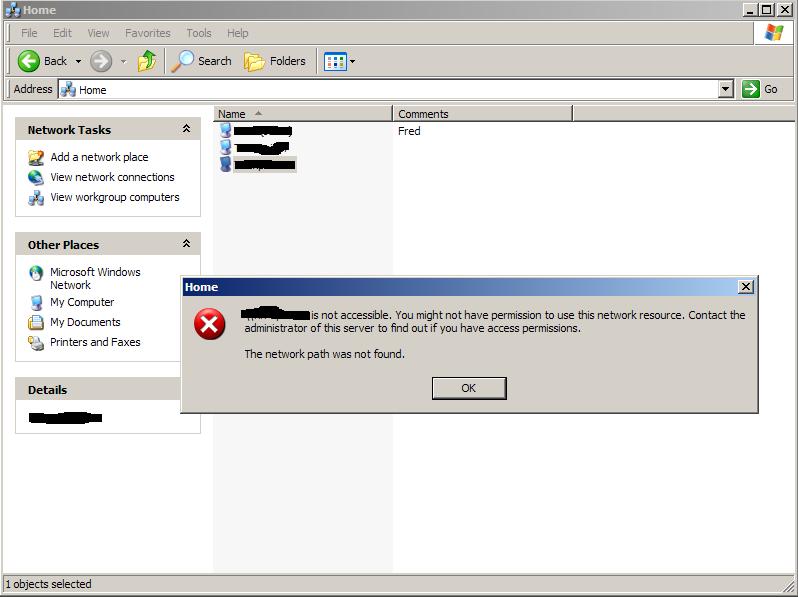798x597 pixels.
Task: Click View workgroup computers link
Action: 115,197
